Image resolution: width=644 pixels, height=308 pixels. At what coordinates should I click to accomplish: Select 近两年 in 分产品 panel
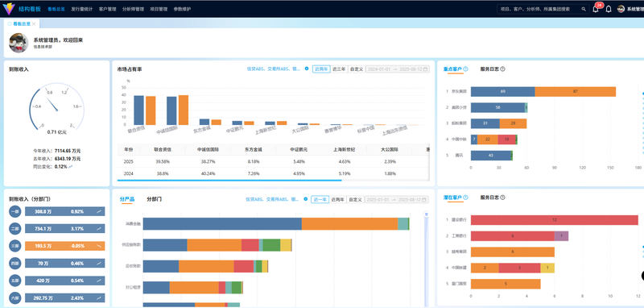click(x=337, y=199)
